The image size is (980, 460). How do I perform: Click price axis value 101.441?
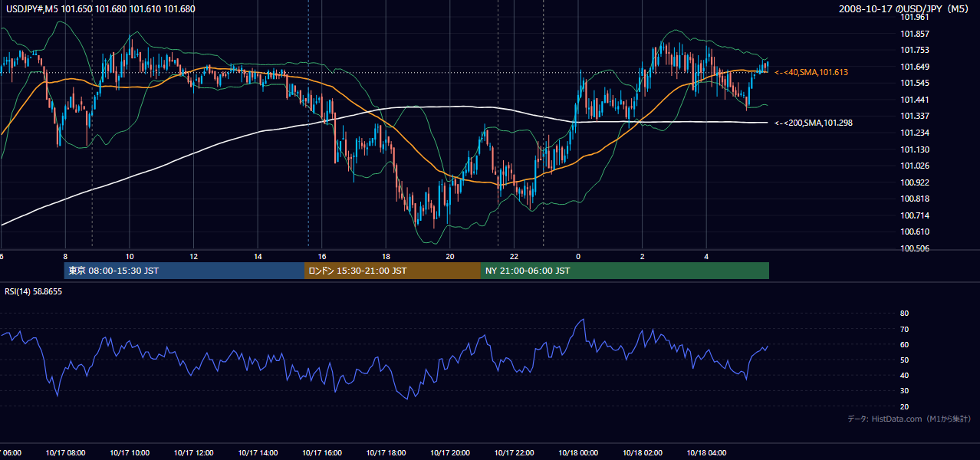coord(915,100)
